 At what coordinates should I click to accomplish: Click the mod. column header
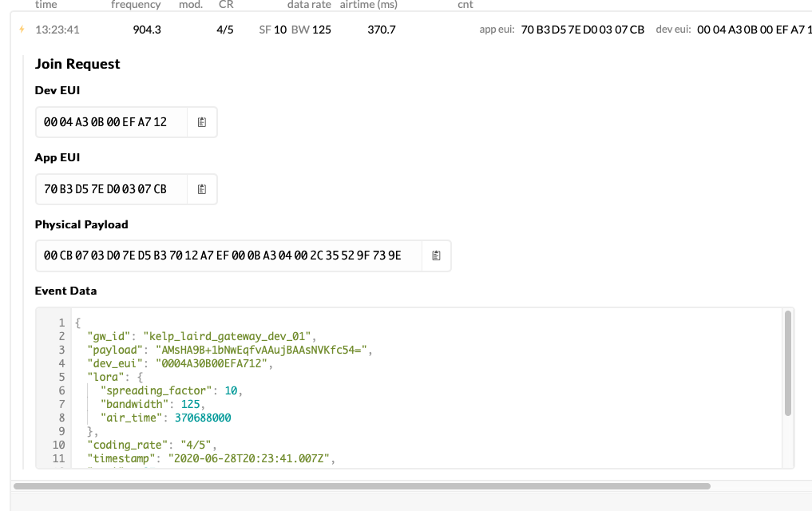click(191, 5)
